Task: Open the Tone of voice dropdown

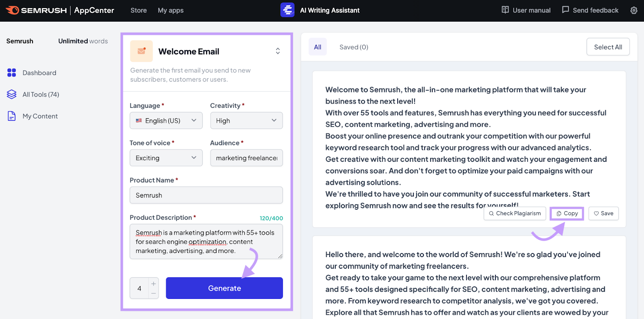Action: pos(166,158)
